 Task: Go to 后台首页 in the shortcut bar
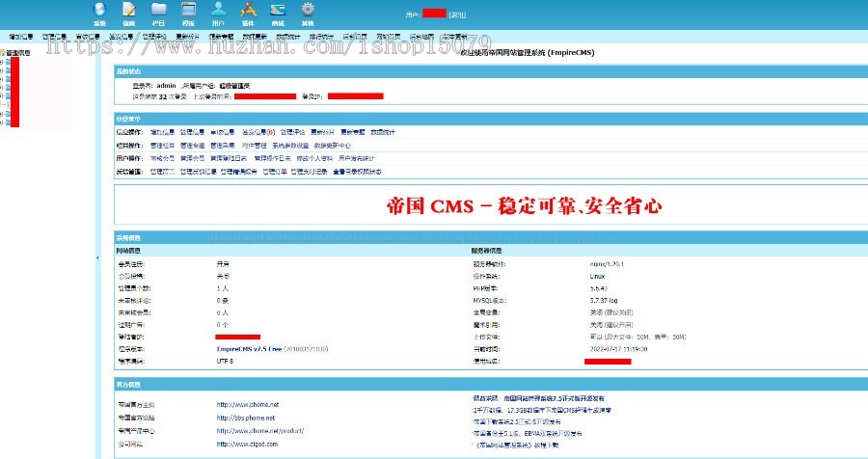[355, 37]
